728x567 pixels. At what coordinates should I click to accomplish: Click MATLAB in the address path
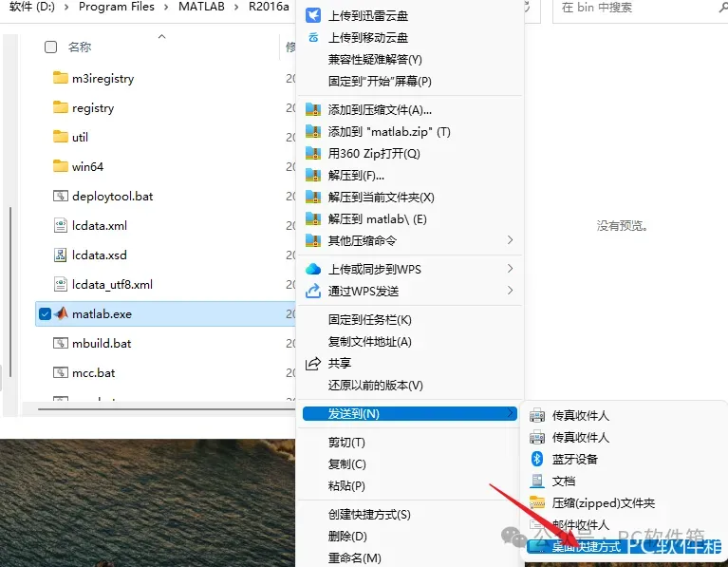201,7
